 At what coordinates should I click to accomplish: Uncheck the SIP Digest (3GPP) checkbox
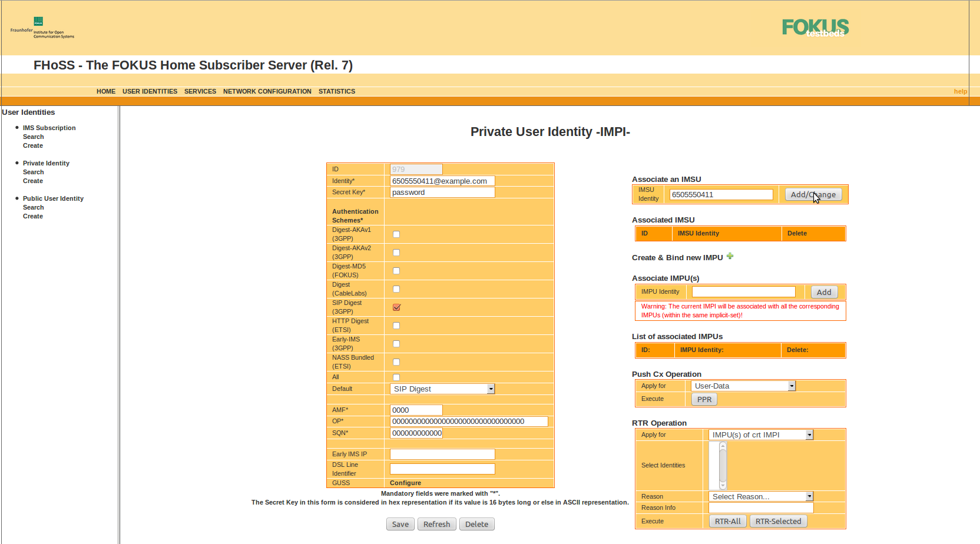396,307
